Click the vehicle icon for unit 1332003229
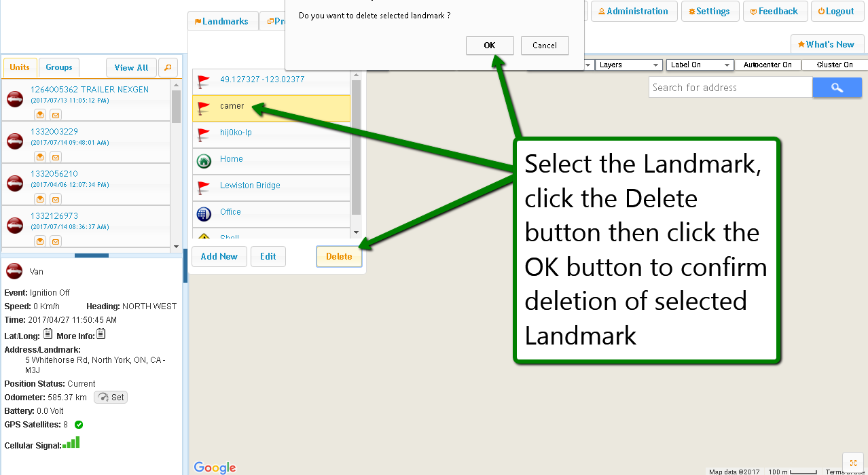Screen dimensions: 868x475 click(15, 141)
